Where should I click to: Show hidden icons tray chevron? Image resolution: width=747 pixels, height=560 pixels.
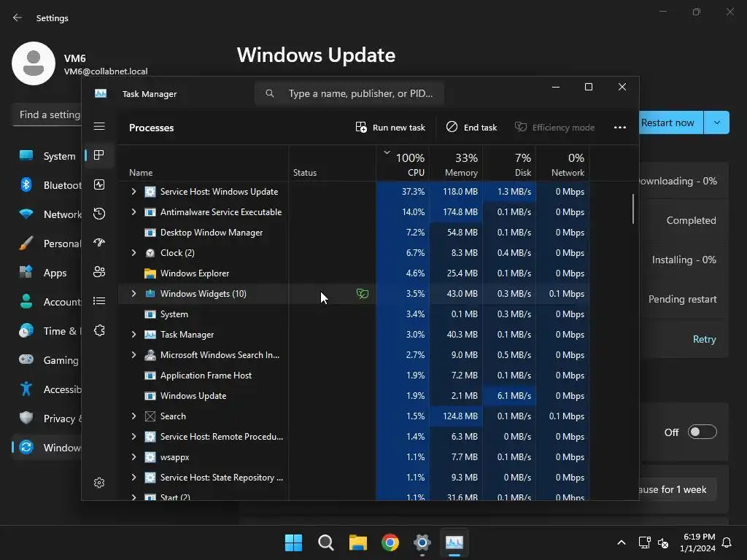(622, 542)
